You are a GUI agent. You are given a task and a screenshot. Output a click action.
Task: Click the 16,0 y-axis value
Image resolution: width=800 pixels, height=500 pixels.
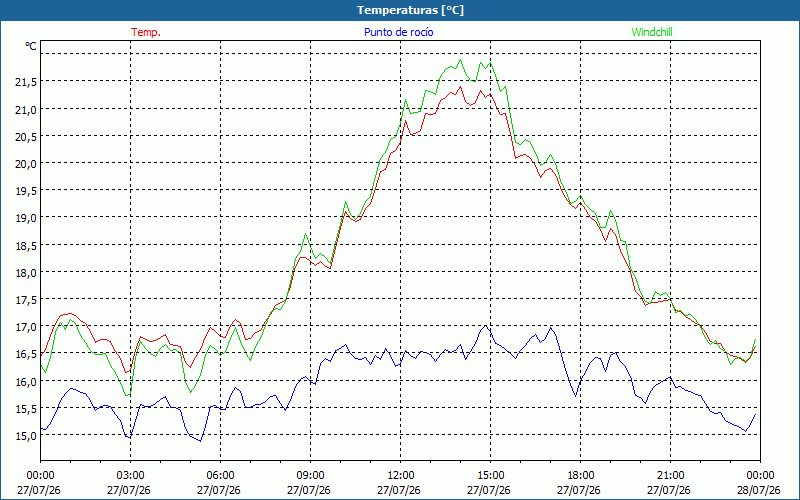26,381
